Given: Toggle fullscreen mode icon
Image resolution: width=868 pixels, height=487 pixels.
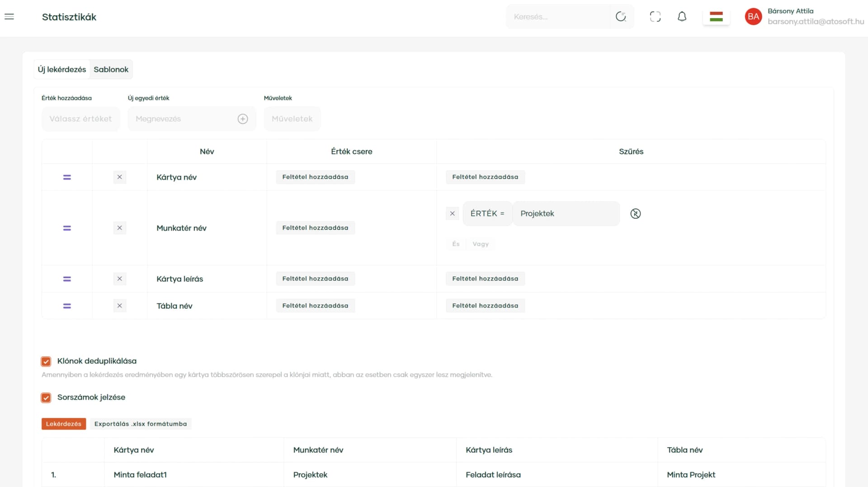Looking at the screenshot, I should pos(655,17).
